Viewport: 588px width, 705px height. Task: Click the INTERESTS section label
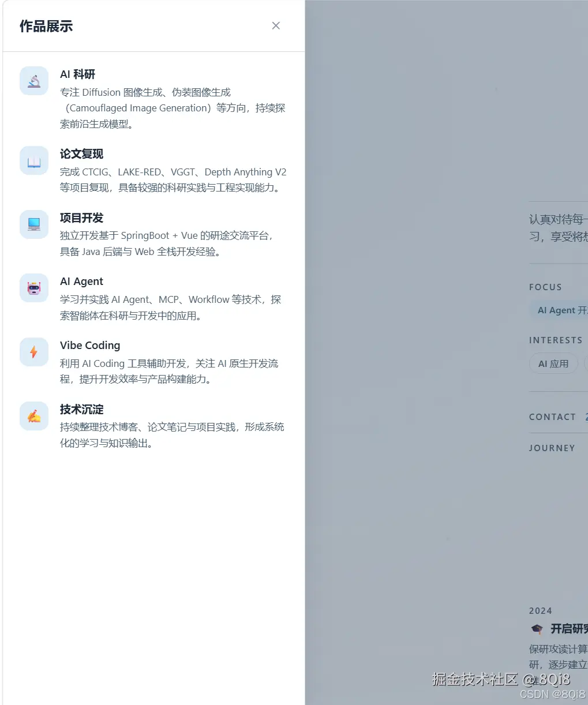[556, 340]
